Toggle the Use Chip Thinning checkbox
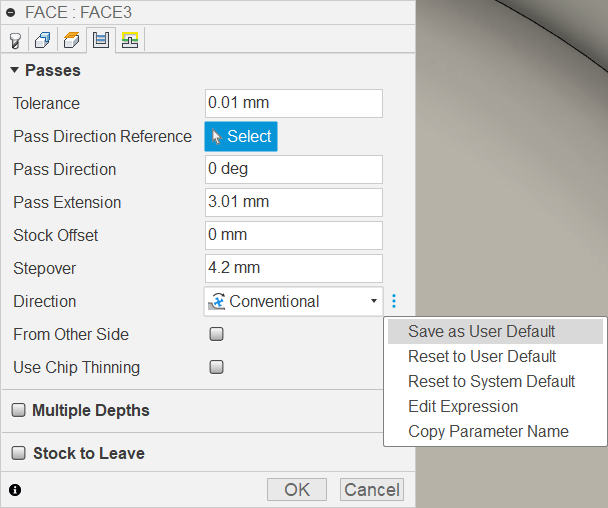The width and height of the screenshot is (608, 508). pyautogui.click(x=216, y=367)
